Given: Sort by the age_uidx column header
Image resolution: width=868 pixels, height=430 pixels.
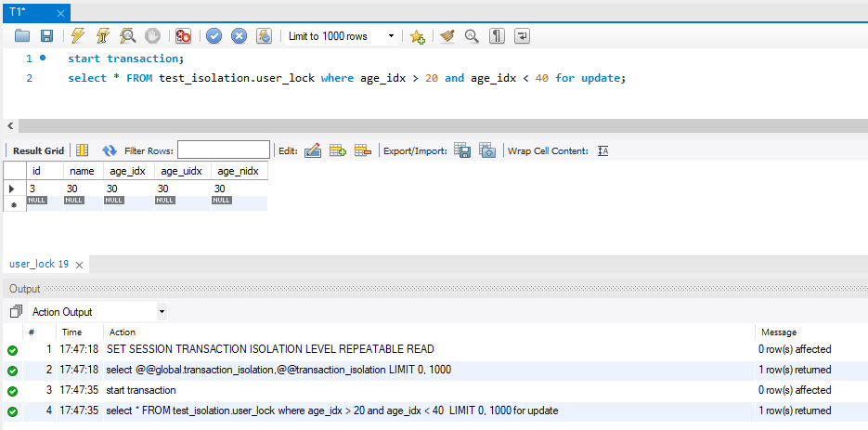Looking at the screenshot, I should pyautogui.click(x=183, y=171).
